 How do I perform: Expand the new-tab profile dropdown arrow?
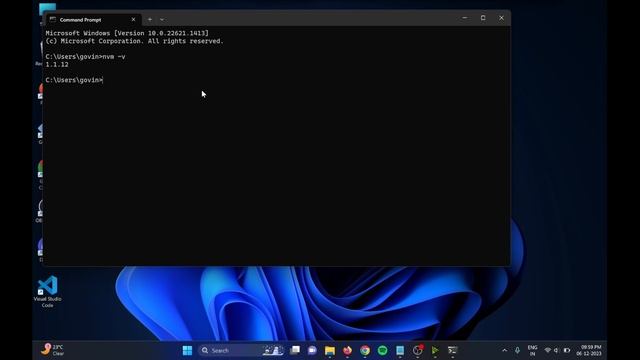coord(162,20)
